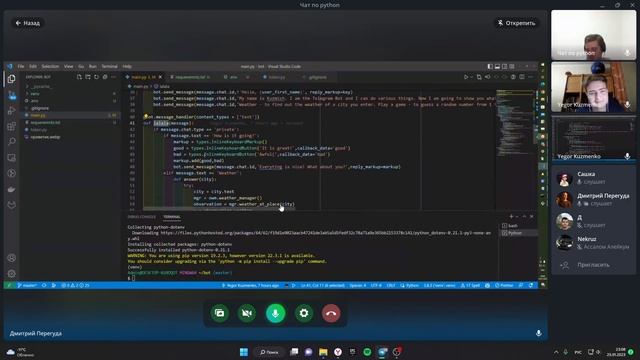
Task: Click the code lightbulb on line 40
Action: [146, 117]
